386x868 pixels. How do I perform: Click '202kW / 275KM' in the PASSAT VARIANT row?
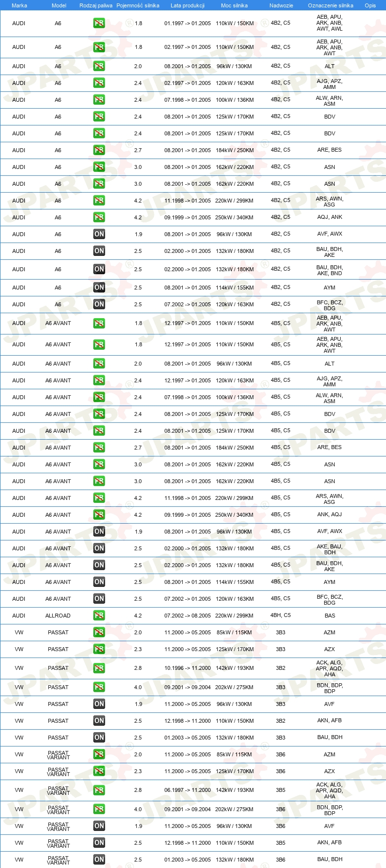(234, 809)
